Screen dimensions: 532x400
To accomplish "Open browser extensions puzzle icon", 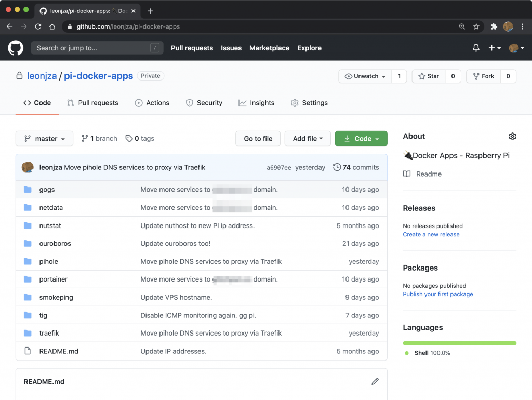I will (x=494, y=26).
